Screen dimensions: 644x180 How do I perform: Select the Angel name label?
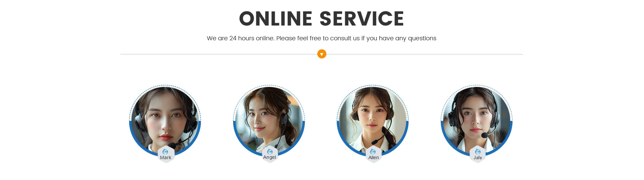point(270,157)
